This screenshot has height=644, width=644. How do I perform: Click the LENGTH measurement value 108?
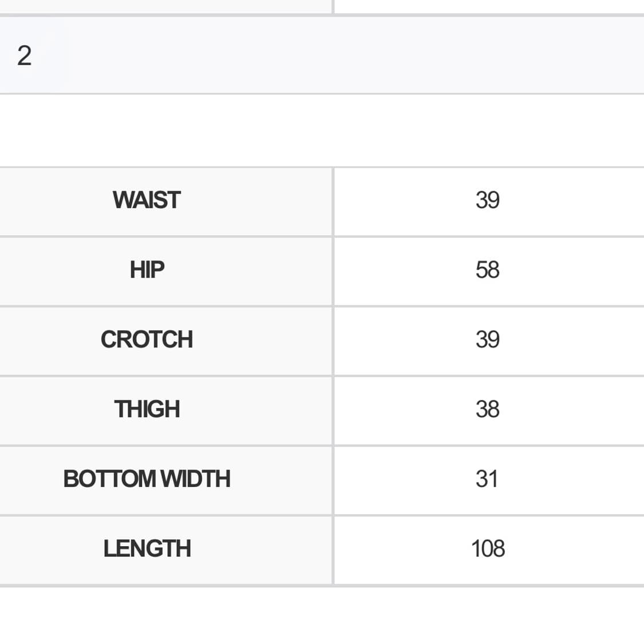[488, 549]
